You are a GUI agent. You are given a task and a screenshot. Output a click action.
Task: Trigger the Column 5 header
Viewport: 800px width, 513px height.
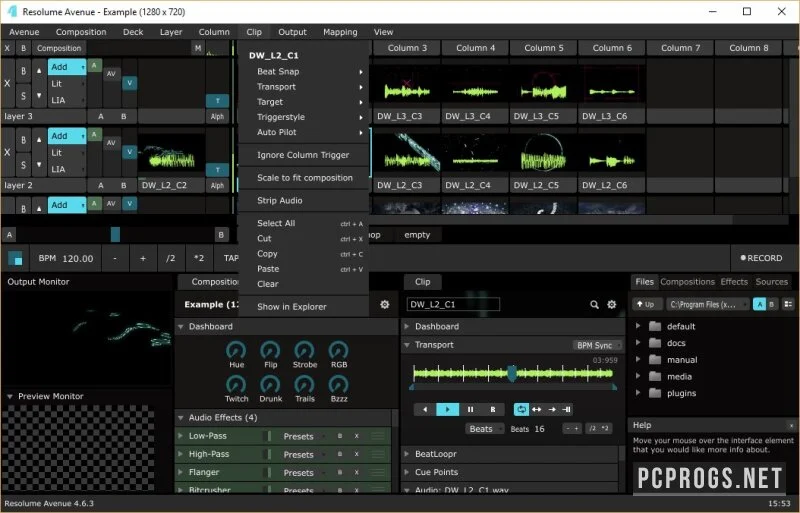pyautogui.click(x=543, y=48)
